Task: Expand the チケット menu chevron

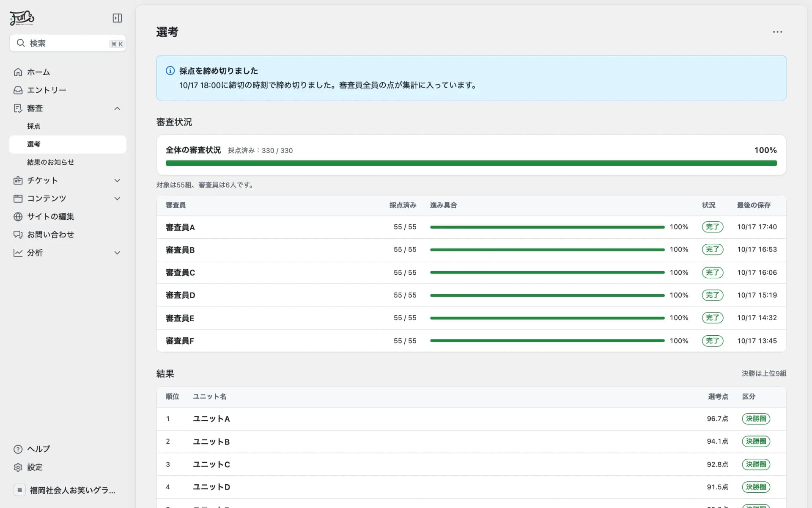Action: pos(117,180)
